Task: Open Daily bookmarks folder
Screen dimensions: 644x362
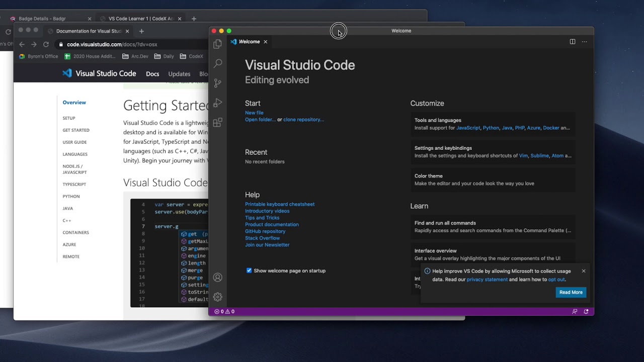Action: point(164,56)
